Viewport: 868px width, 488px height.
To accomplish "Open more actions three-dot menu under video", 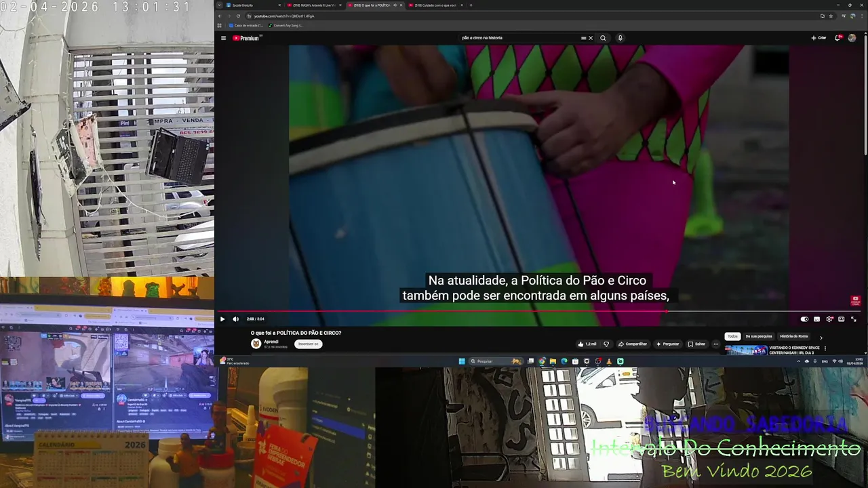I will click(x=715, y=344).
